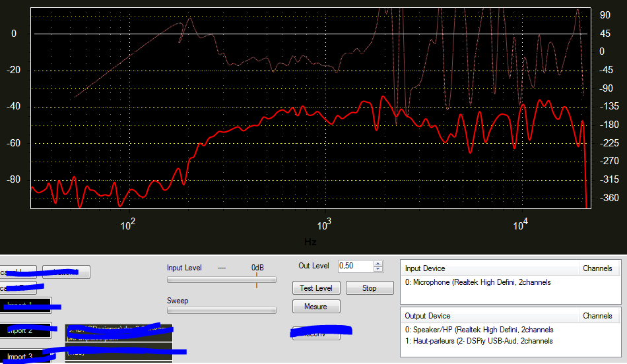Click the Sweep progress bar

click(221, 310)
